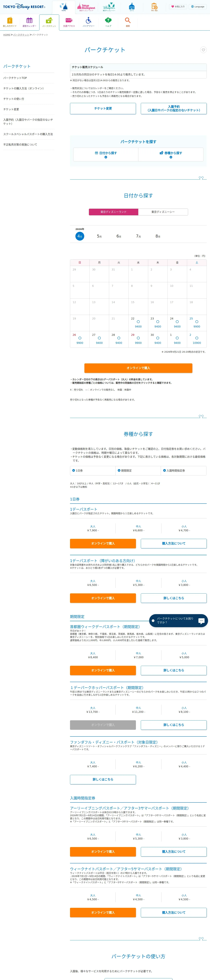Buy ウィークナイトパスポート online

(x=103, y=913)
